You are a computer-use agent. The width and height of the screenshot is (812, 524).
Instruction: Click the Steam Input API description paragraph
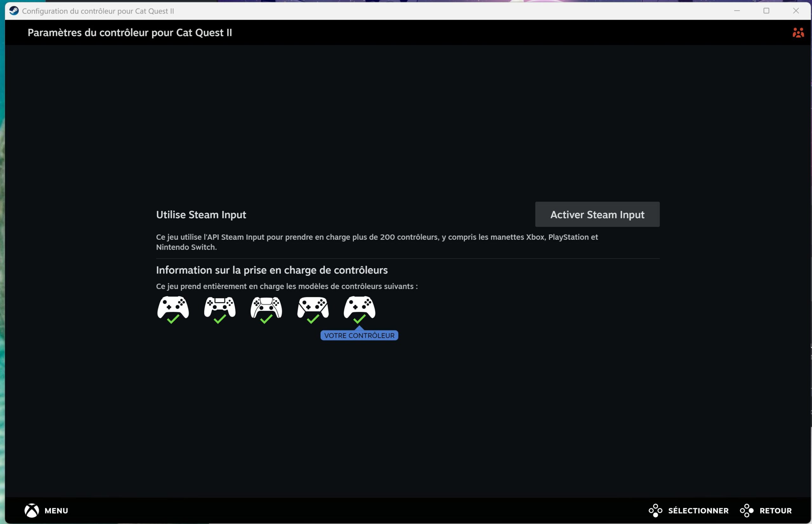click(377, 242)
